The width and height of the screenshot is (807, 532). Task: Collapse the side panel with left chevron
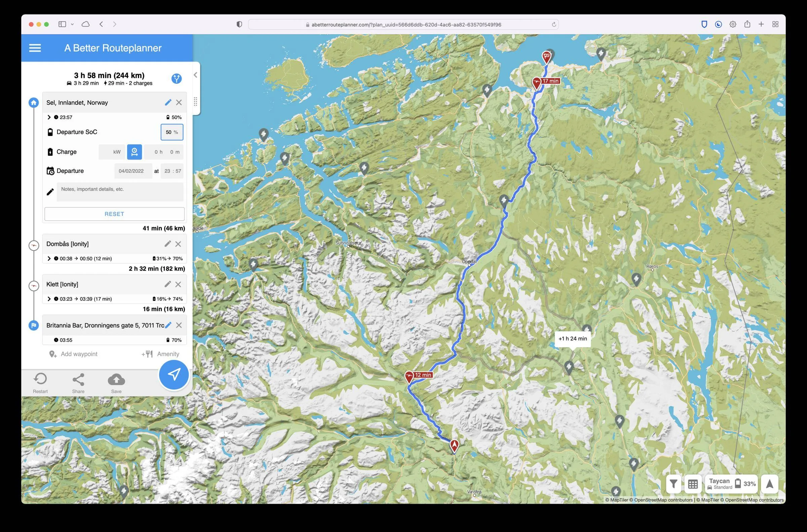tap(195, 75)
